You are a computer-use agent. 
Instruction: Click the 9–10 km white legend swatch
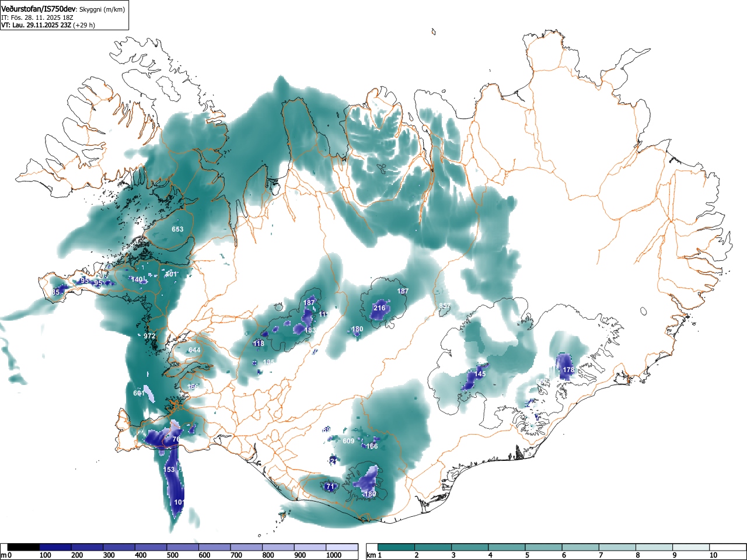coord(692,547)
